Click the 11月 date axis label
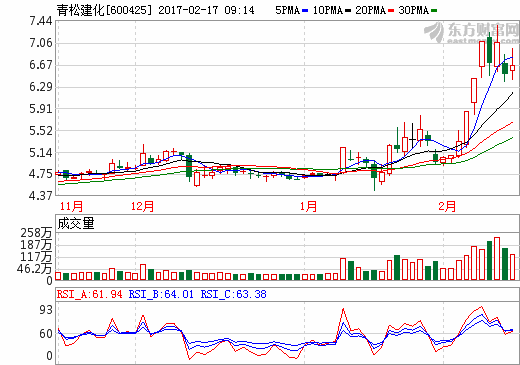Screen dimensions: 520x365 tap(71, 206)
